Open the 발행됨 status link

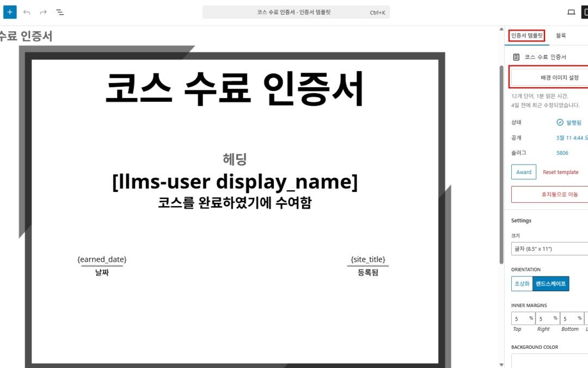574,123
